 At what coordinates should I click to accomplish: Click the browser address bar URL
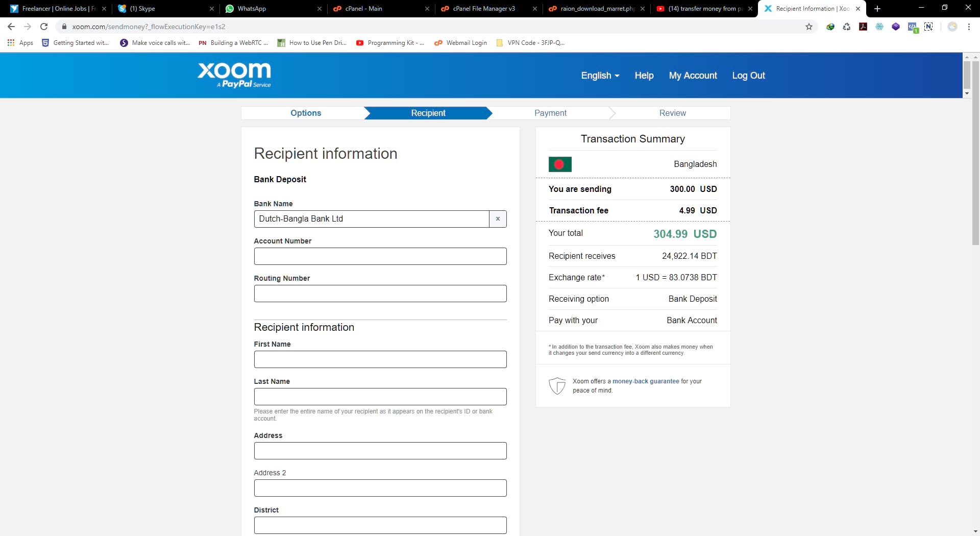(149, 27)
